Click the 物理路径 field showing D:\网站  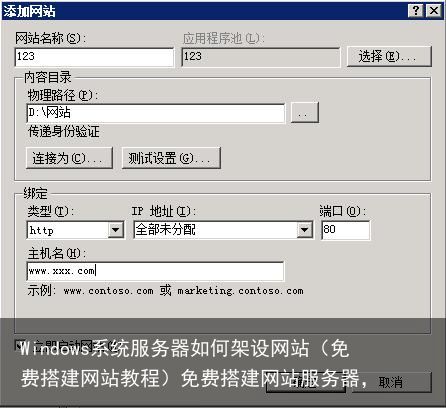coord(156,113)
